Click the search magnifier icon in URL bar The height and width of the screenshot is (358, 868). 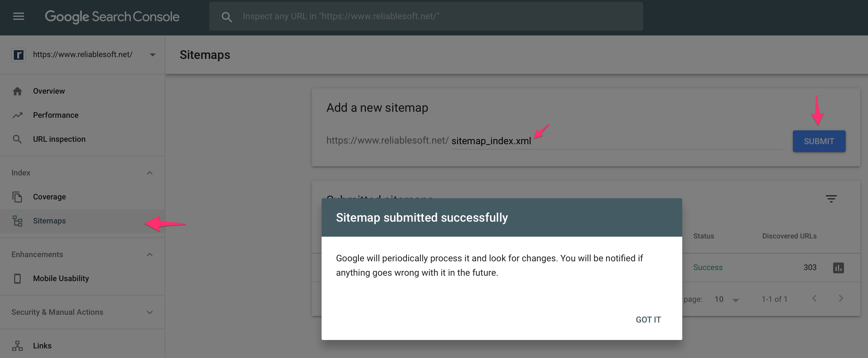click(x=227, y=17)
